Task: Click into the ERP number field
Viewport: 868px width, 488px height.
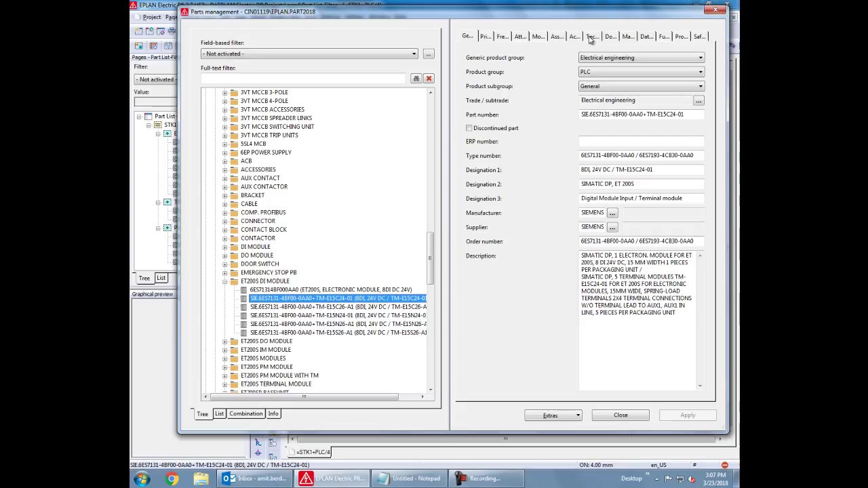Action: point(642,142)
